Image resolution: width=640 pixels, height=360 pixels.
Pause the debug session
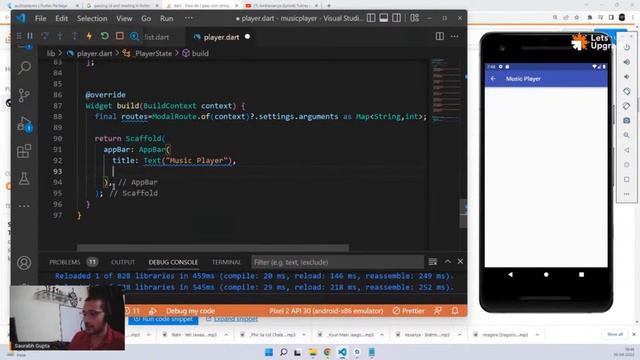click(x=30, y=36)
